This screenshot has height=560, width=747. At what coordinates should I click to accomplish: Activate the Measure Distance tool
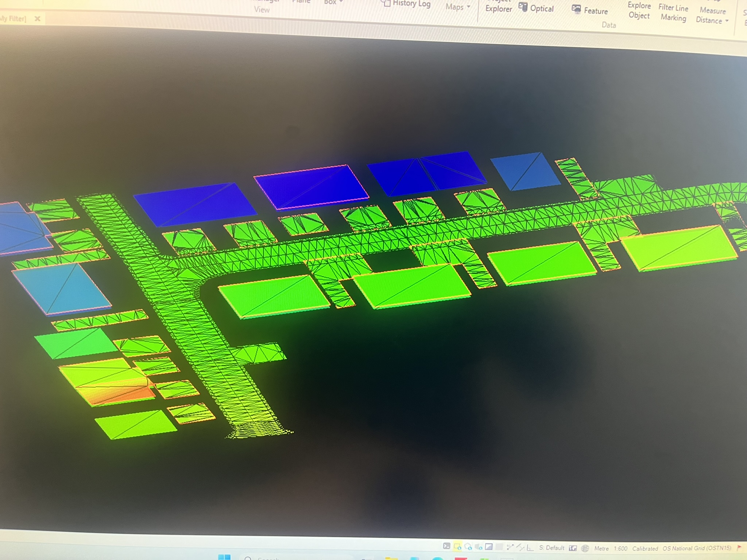(712, 15)
